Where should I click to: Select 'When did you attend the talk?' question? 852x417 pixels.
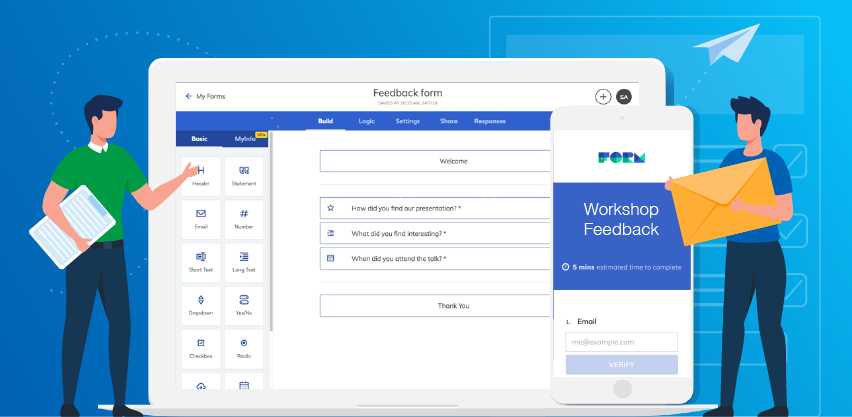[435, 259]
